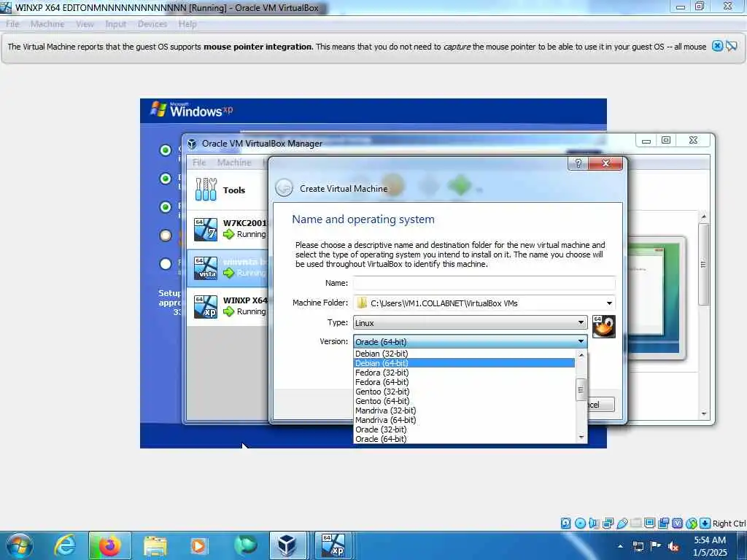Dismiss the mouse integration notification with the X icon
747x560 pixels.
tap(717, 46)
